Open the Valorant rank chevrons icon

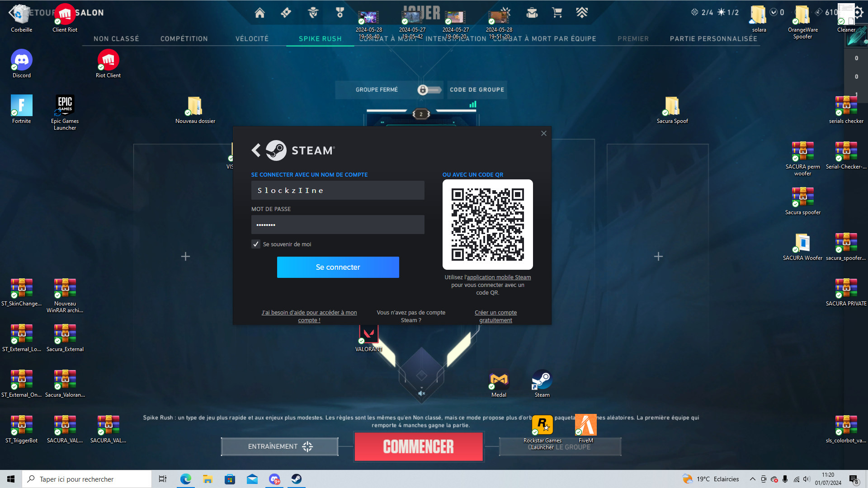(x=582, y=13)
